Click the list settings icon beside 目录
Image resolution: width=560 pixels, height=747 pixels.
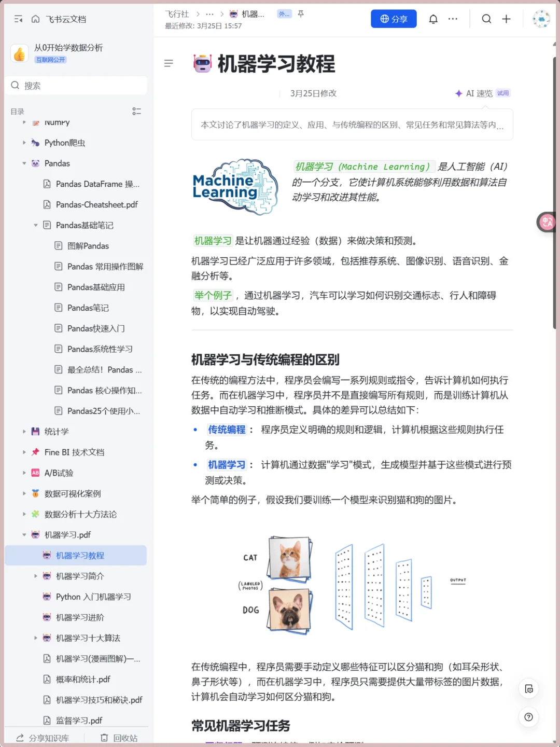pos(136,110)
